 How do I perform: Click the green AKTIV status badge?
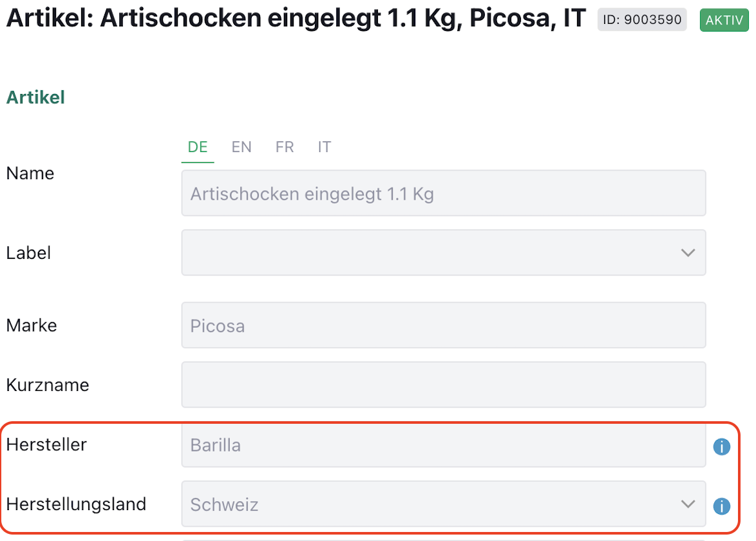[724, 20]
